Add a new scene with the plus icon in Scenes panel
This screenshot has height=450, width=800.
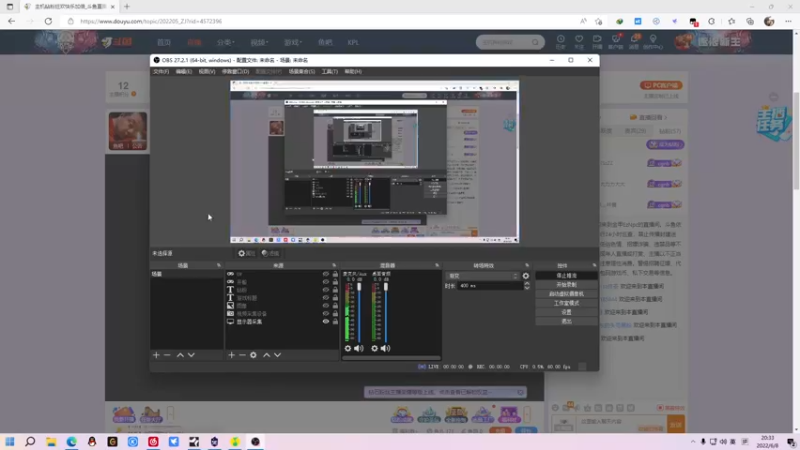156,355
